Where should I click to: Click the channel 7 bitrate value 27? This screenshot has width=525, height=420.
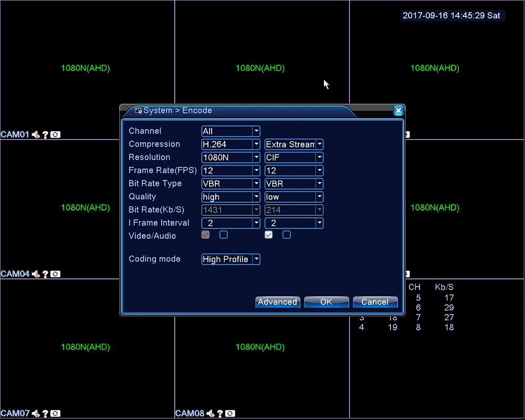pyautogui.click(x=449, y=317)
